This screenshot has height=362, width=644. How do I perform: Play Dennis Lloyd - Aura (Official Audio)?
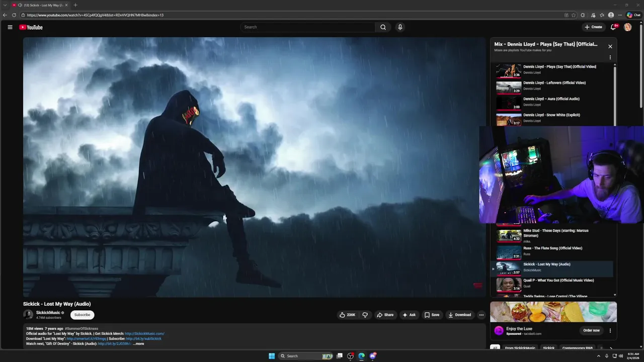click(552, 102)
